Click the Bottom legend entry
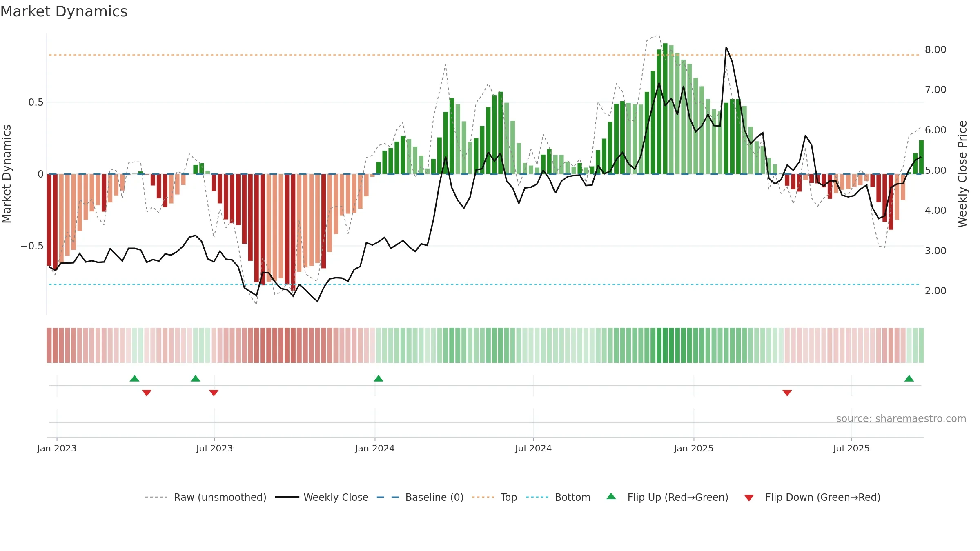Image resolution: width=980 pixels, height=551 pixels. (558, 497)
